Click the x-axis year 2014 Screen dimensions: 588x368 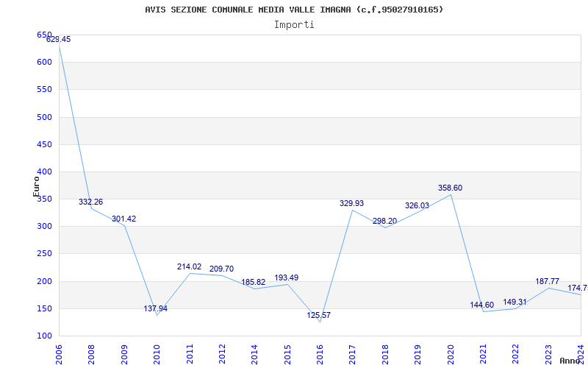point(254,354)
